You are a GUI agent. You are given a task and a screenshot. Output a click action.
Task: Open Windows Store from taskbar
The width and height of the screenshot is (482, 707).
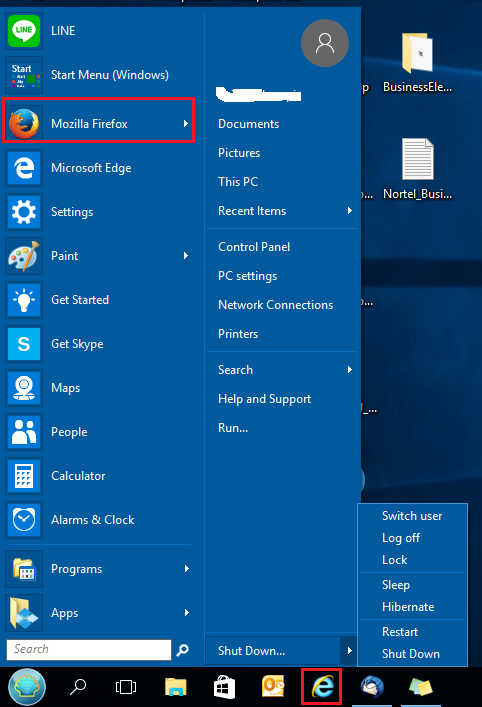[x=224, y=687]
